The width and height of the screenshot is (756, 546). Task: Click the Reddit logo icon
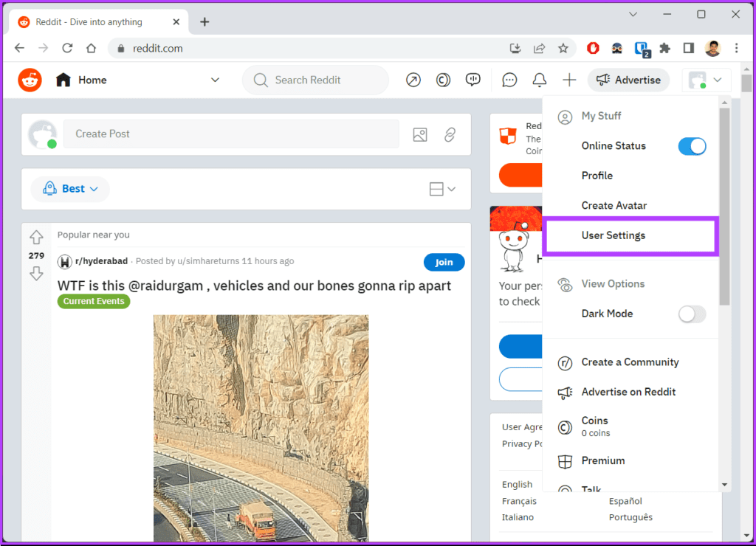click(x=30, y=80)
